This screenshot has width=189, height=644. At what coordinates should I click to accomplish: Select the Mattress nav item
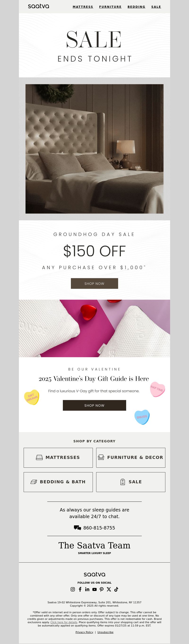click(83, 7)
